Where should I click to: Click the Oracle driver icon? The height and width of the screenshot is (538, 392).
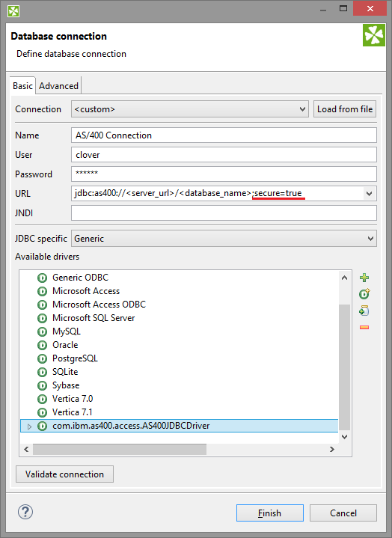42,345
